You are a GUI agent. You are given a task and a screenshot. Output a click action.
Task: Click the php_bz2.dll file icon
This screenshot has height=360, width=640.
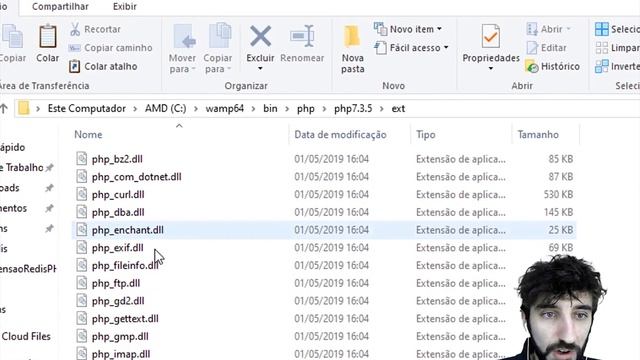[82, 159]
